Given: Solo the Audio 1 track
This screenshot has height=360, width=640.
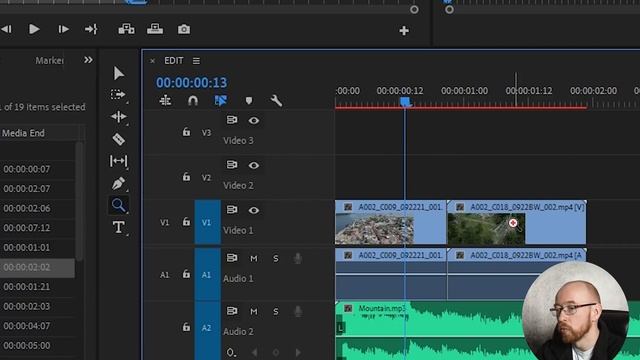Looking at the screenshot, I should [276, 258].
